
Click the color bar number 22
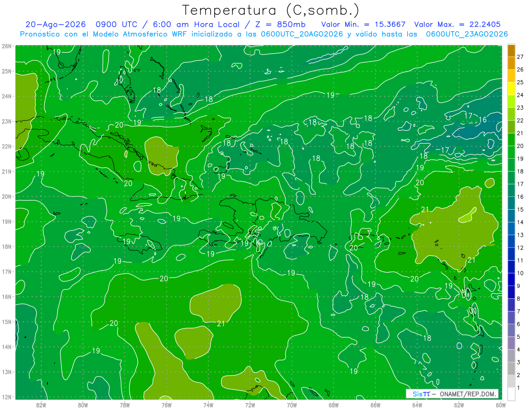pyautogui.click(x=520, y=120)
